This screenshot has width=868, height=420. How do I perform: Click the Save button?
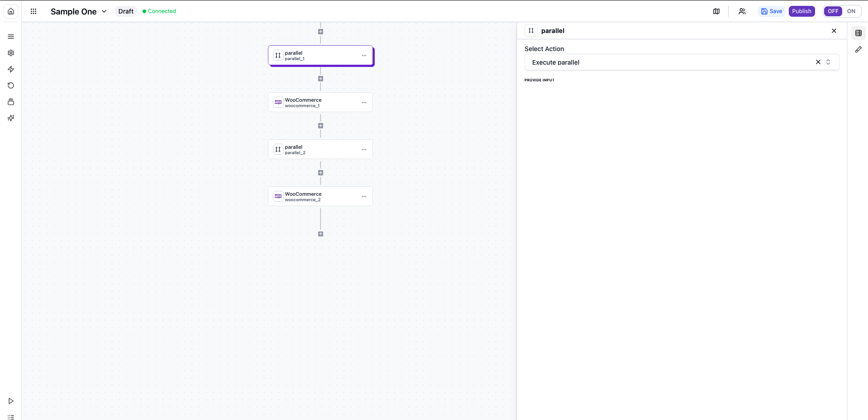772,11
